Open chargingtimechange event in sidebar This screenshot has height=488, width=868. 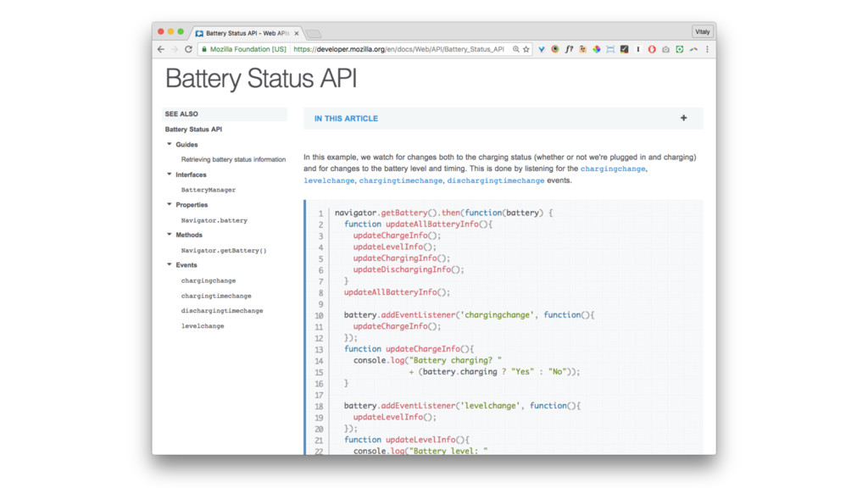click(x=216, y=296)
